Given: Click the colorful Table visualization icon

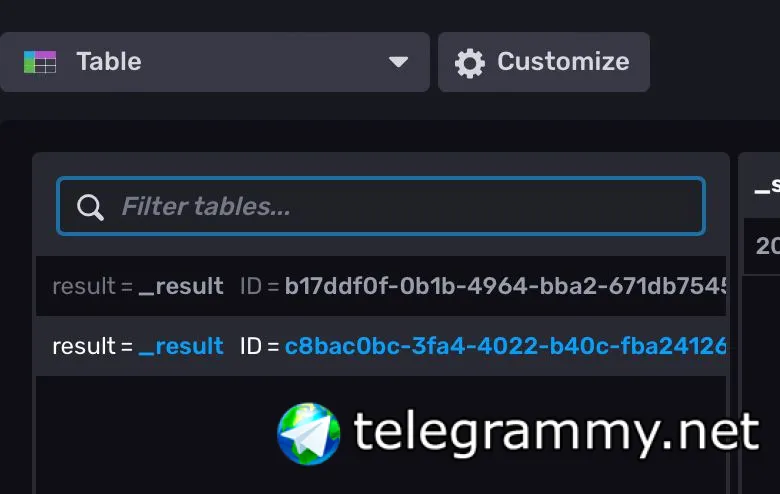Looking at the screenshot, I should click(x=40, y=62).
